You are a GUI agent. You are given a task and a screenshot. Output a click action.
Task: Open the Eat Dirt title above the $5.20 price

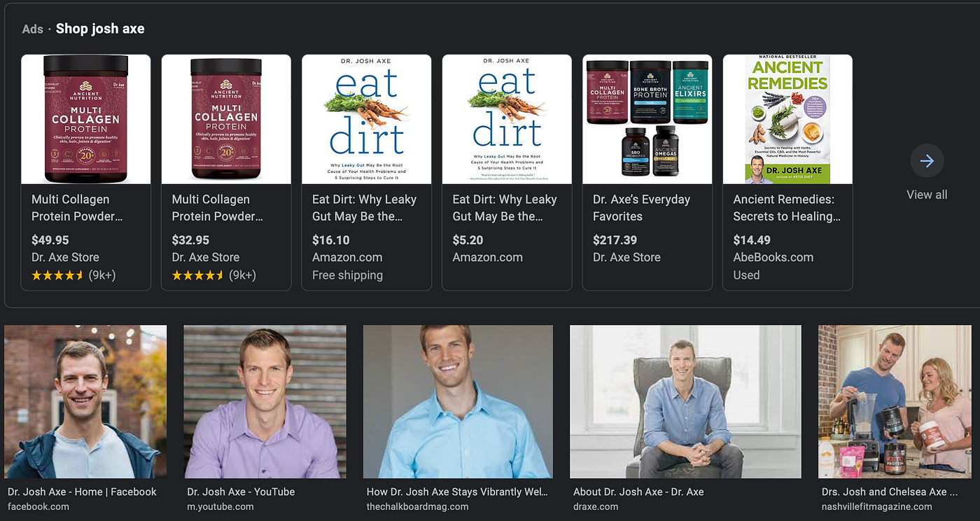(x=505, y=208)
